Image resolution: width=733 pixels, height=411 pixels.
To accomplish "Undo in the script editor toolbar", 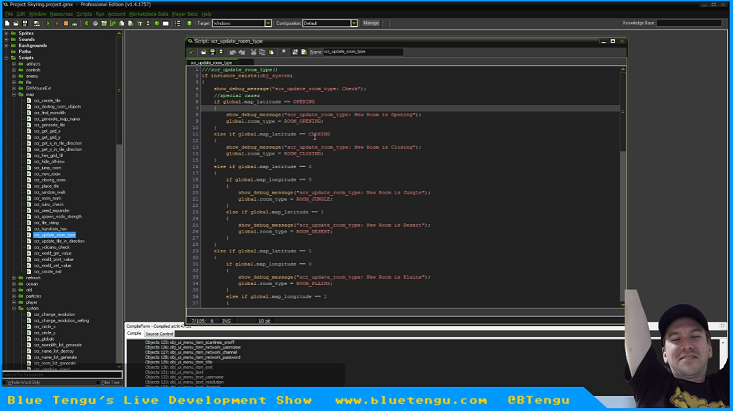I will pyautogui.click(x=232, y=52).
